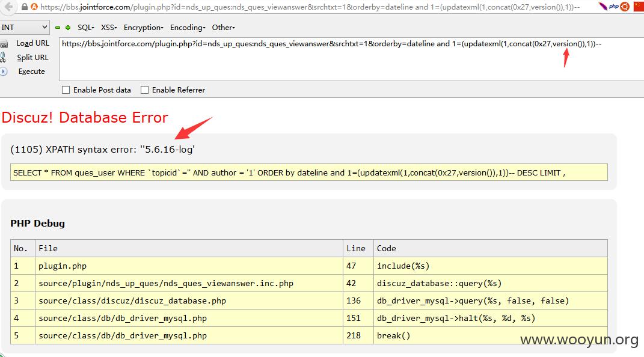Click the PHP logo icon in address bar

click(x=613, y=7)
